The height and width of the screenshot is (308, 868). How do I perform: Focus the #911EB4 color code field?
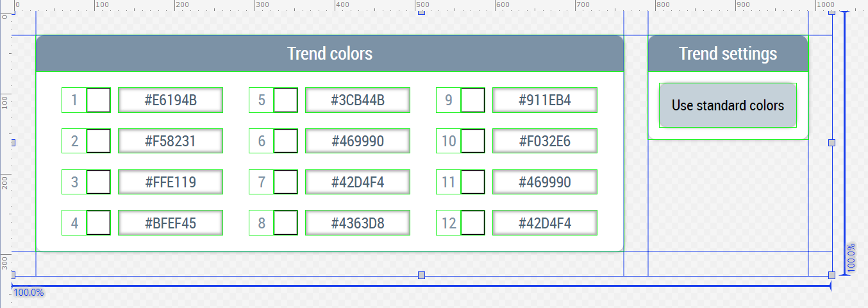pyautogui.click(x=545, y=100)
